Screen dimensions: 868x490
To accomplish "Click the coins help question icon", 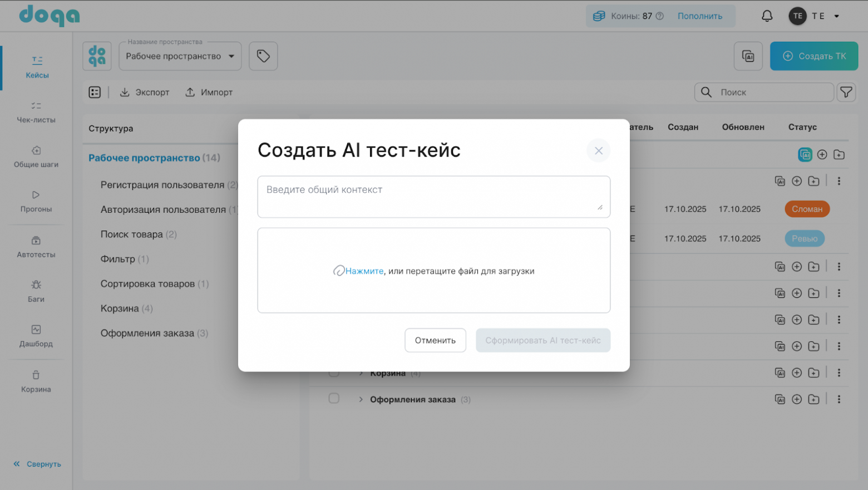I will point(660,16).
